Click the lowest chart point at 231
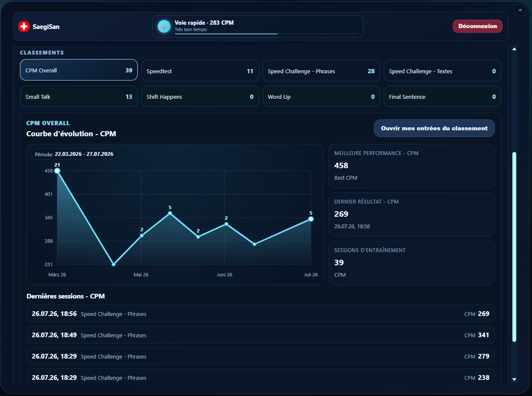This screenshot has height=396, width=532. [113, 264]
